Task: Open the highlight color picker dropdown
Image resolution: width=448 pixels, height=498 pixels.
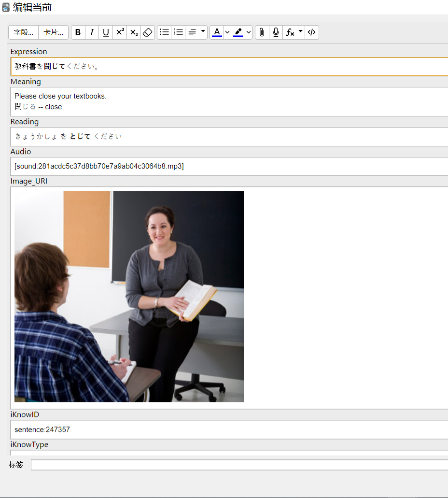Action: pos(249,32)
